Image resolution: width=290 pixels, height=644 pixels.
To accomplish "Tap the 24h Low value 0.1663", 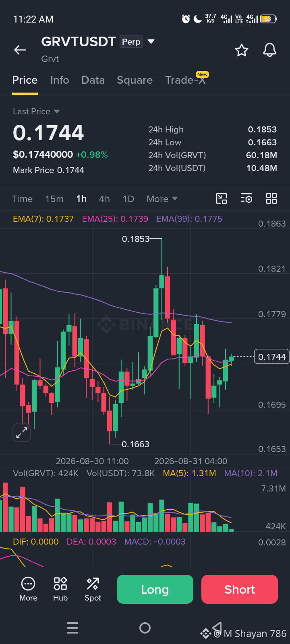I will pyautogui.click(x=263, y=142).
